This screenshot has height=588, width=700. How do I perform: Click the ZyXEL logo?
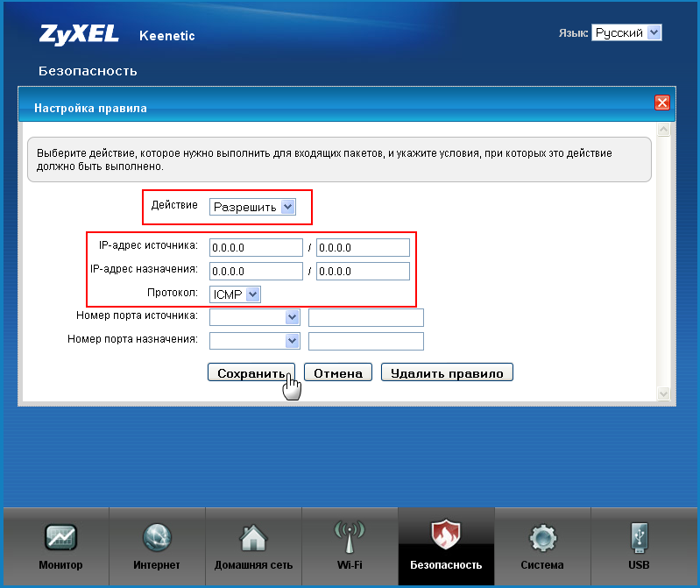[x=79, y=35]
